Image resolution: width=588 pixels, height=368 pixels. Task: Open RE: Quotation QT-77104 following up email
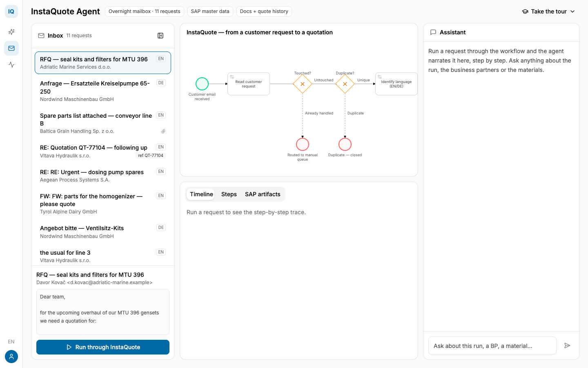[103, 151]
